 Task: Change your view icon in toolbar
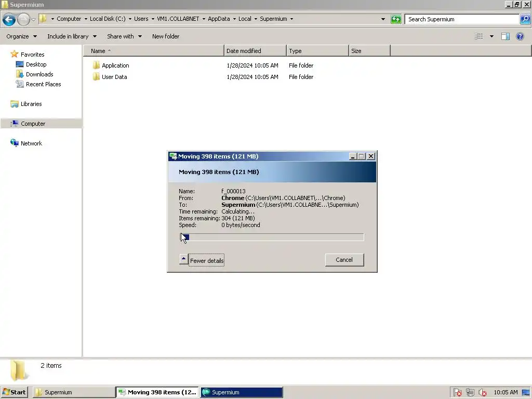(478, 36)
